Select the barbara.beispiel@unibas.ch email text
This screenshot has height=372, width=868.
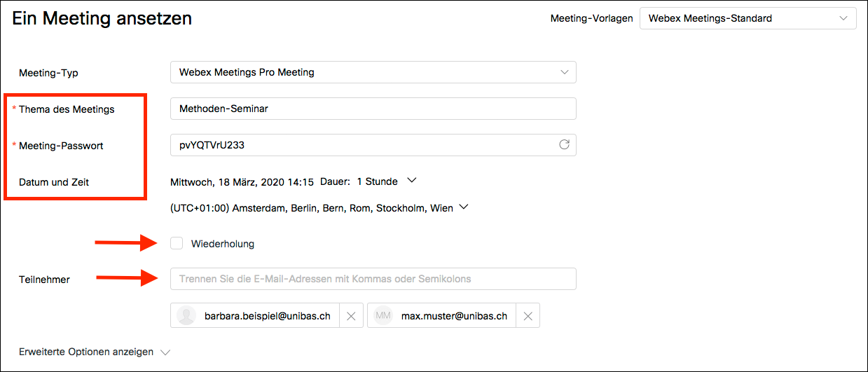[267, 316]
